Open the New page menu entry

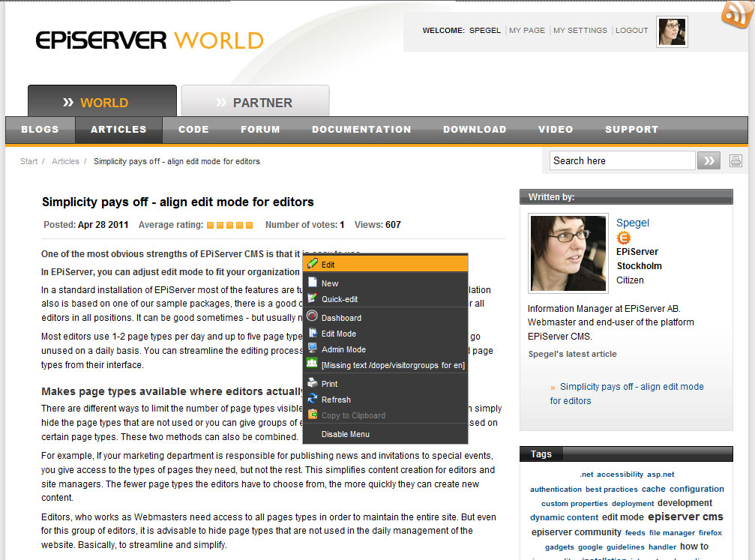click(330, 283)
